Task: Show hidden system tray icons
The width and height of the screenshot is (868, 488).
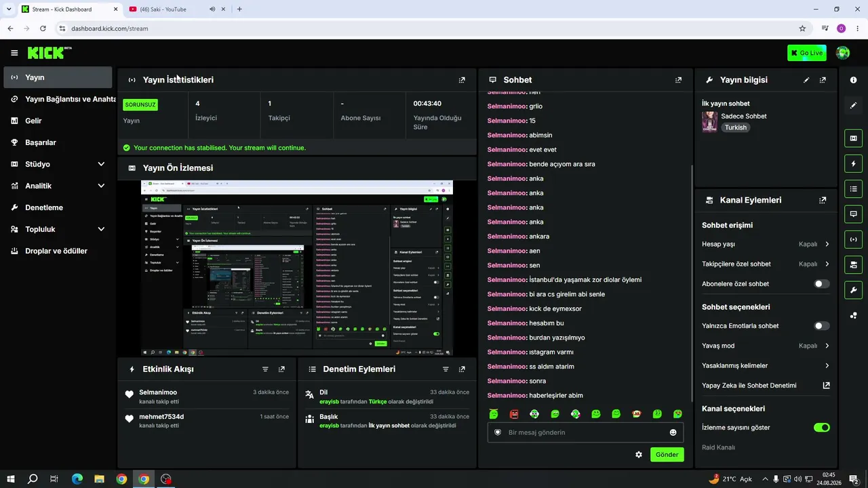Action: (x=765, y=479)
